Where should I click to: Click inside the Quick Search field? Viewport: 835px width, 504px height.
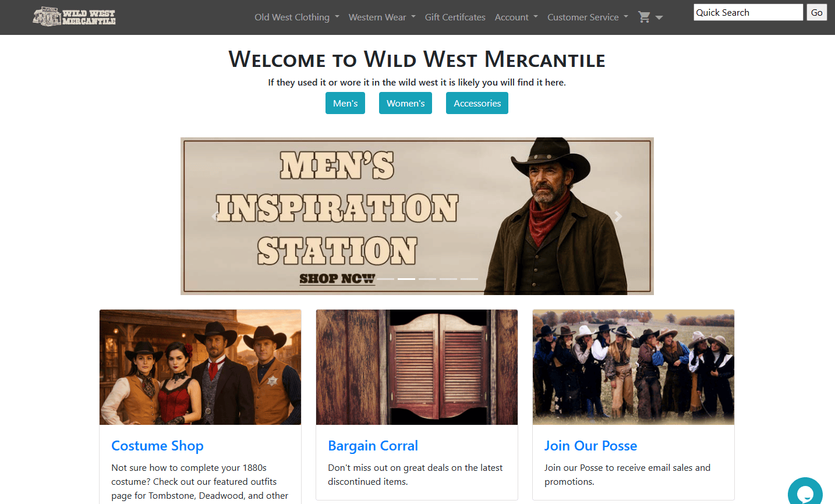[748, 12]
